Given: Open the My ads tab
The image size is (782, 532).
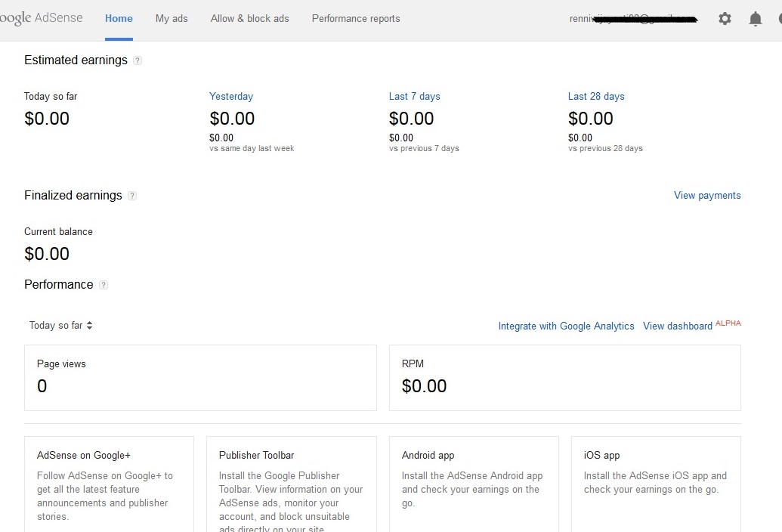Looking at the screenshot, I should (x=172, y=19).
